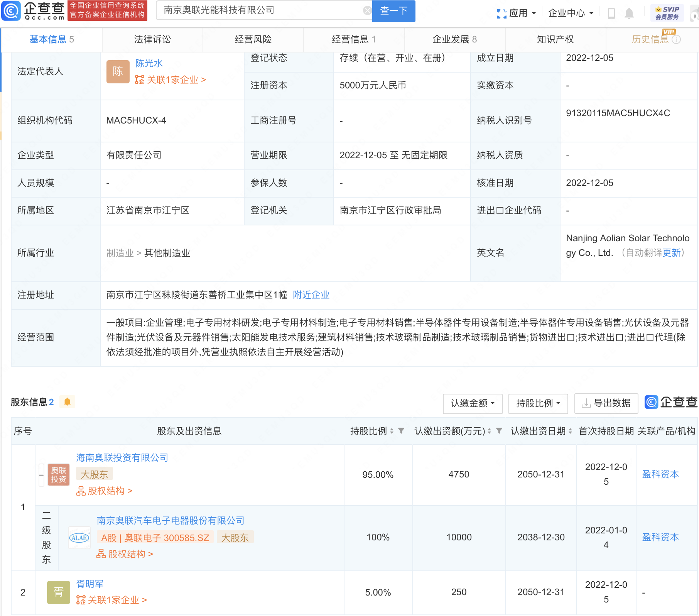This screenshot has width=699, height=616.
Task: Switch to 经营信息 tab
Action: pyautogui.click(x=354, y=39)
